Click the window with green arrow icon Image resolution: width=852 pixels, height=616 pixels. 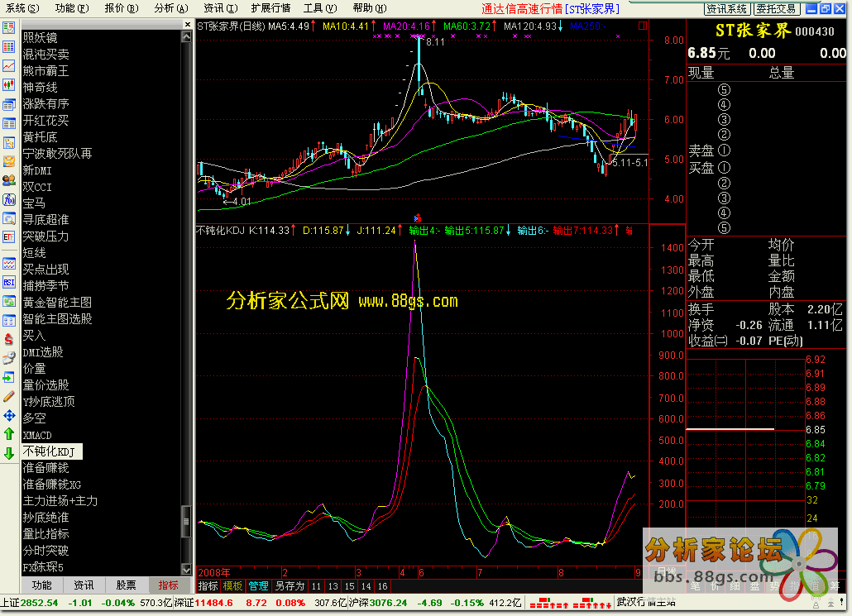[9, 378]
